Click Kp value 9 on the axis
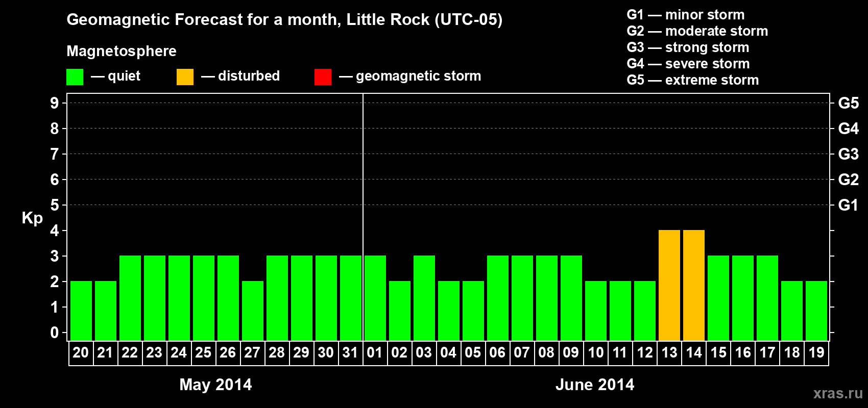The width and height of the screenshot is (868, 408). click(55, 103)
